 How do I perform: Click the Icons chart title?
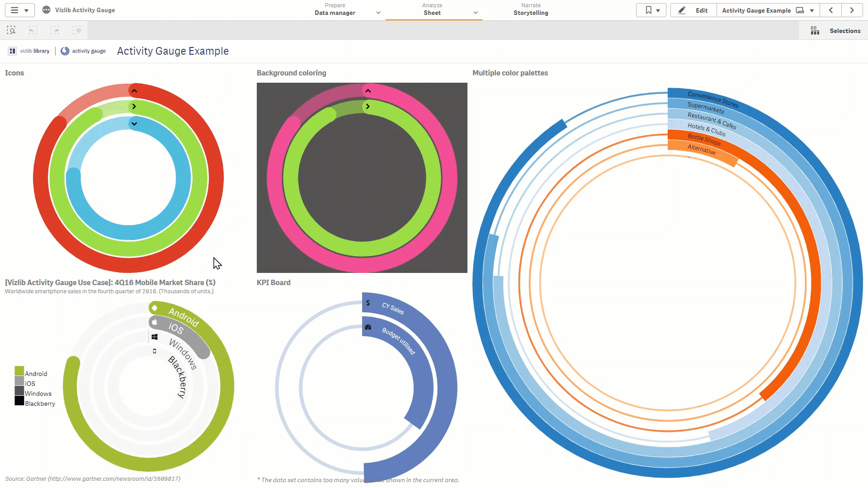[x=14, y=73]
